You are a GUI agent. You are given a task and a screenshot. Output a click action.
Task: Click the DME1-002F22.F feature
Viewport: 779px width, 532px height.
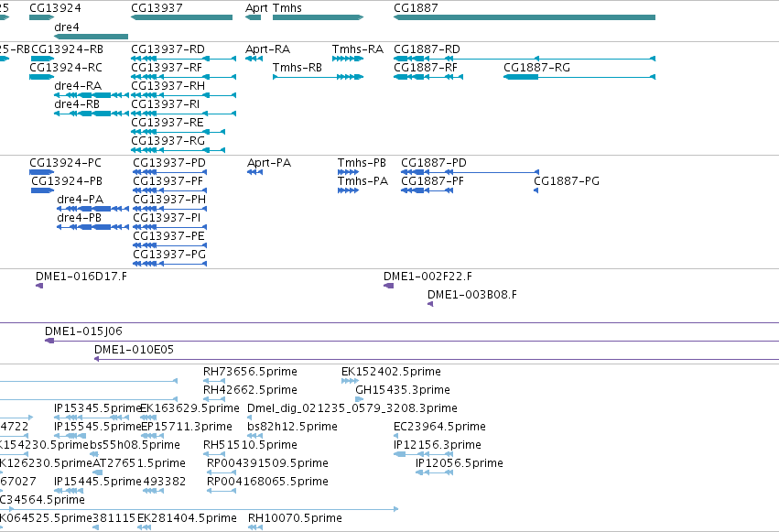coord(428,277)
